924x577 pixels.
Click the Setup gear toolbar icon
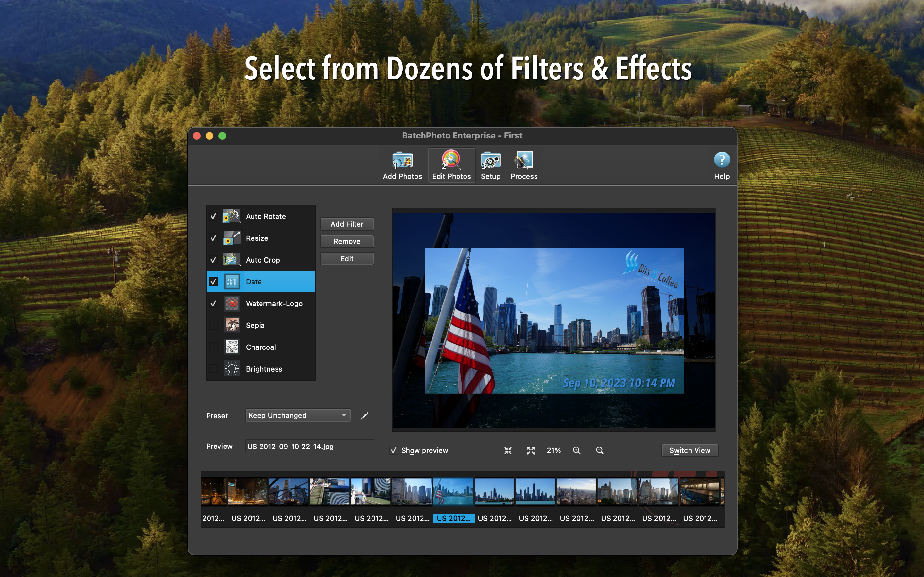click(x=490, y=160)
